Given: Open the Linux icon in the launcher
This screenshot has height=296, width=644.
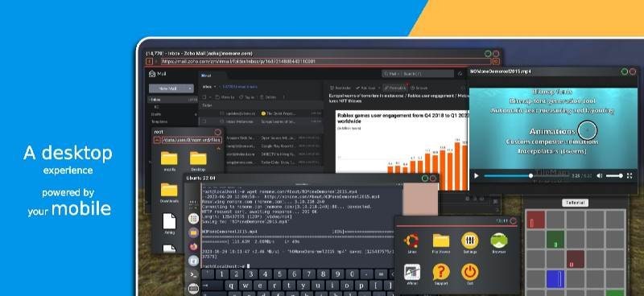Looking at the screenshot, I should 411,240.
